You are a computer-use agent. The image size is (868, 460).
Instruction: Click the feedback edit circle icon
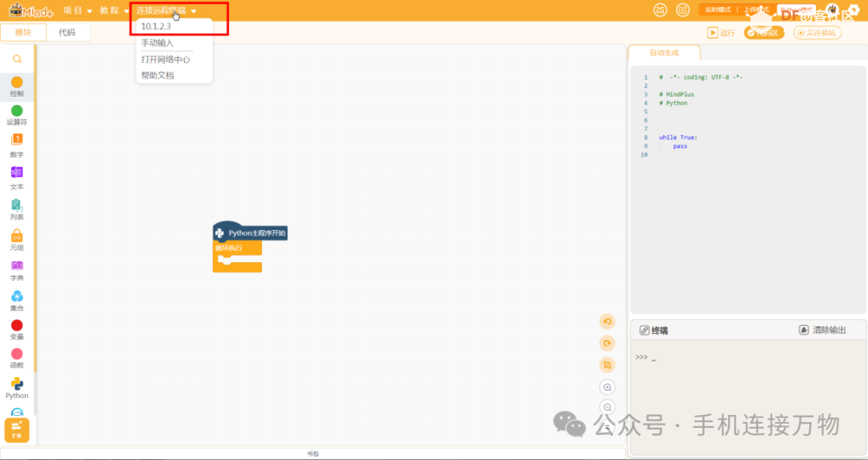[x=683, y=10]
